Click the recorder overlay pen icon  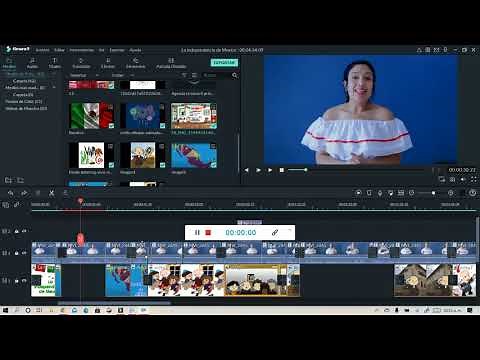click(275, 232)
